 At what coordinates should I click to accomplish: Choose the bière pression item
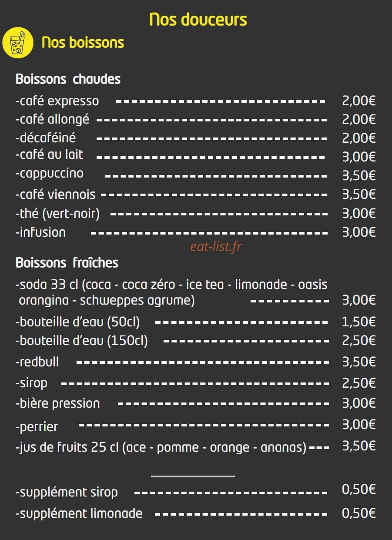pyautogui.click(x=196, y=403)
